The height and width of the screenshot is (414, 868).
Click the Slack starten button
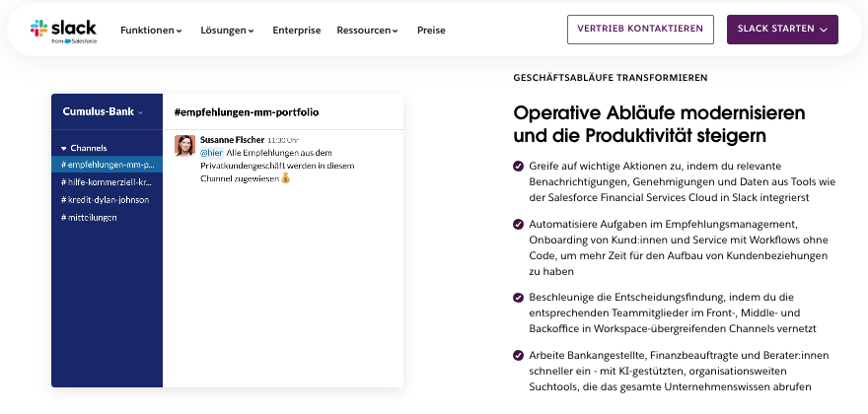782,30
